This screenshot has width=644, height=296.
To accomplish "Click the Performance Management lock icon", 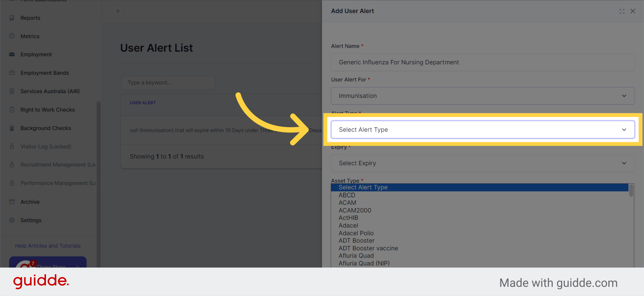I will point(12,183).
